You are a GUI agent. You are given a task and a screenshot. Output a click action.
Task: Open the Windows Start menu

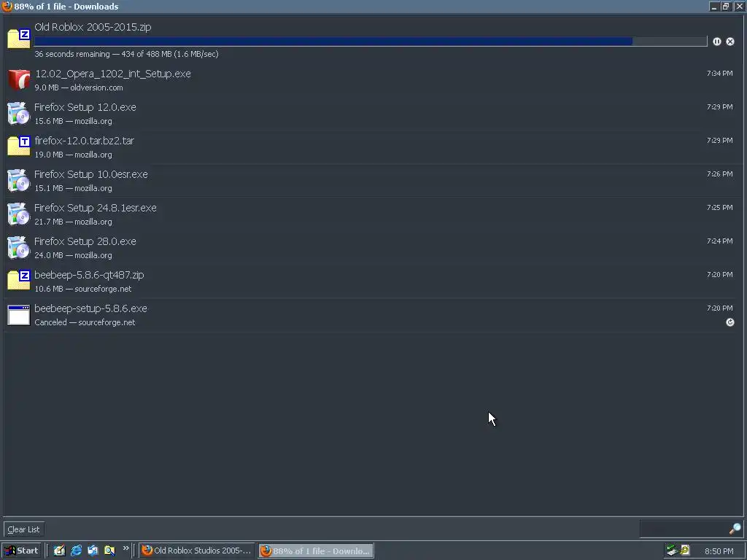coord(22,551)
